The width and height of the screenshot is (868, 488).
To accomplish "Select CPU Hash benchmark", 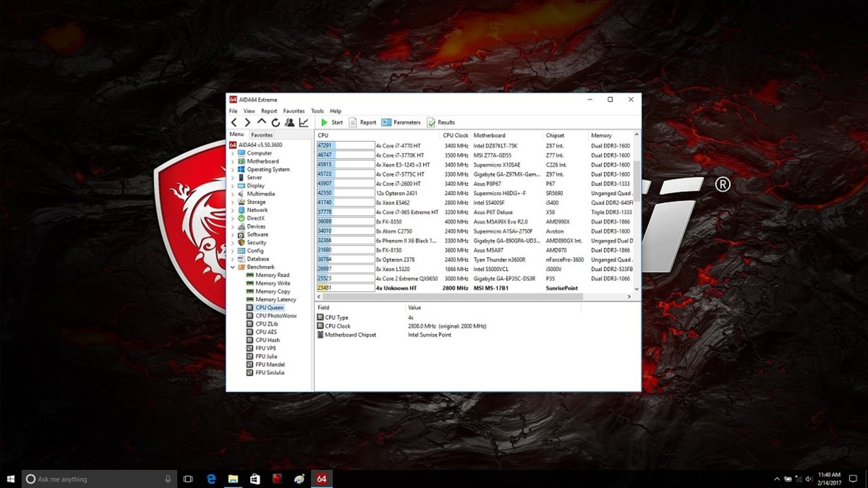I will [x=267, y=340].
